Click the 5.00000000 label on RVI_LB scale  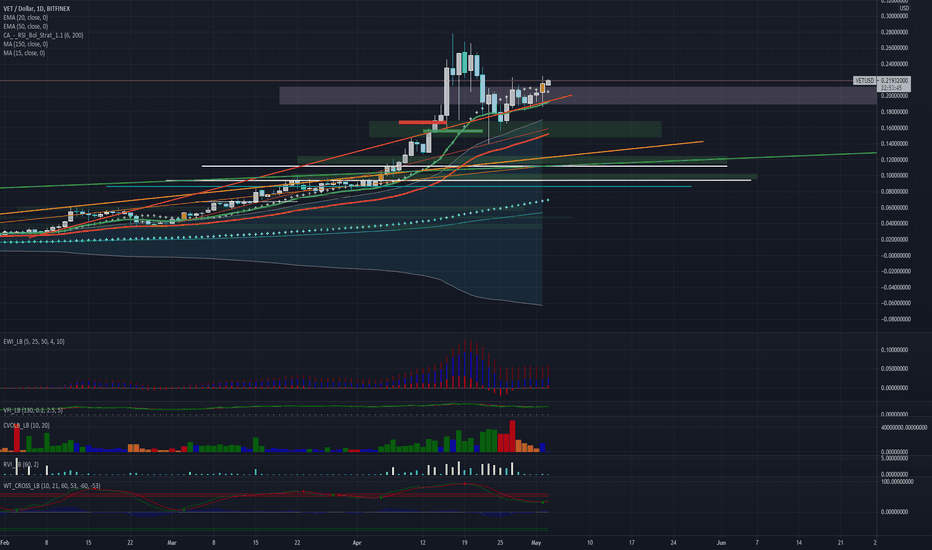click(x=894, y=458)
